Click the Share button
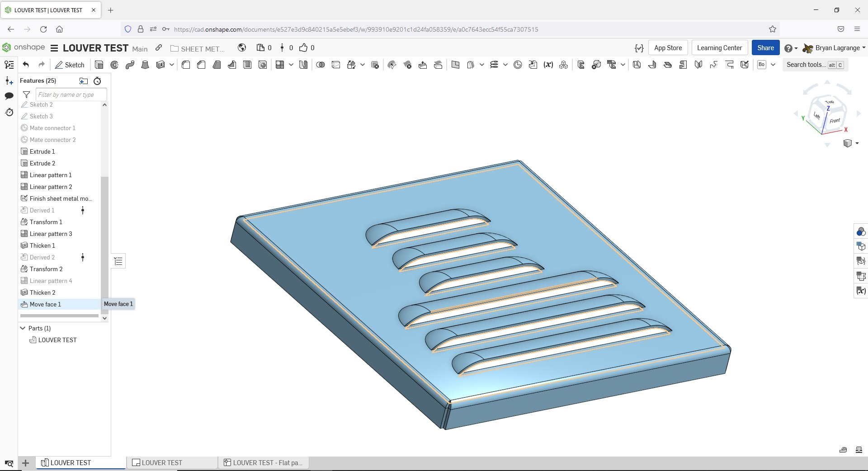The width and height of the screenshot is (868, 471). coord(765,48)
